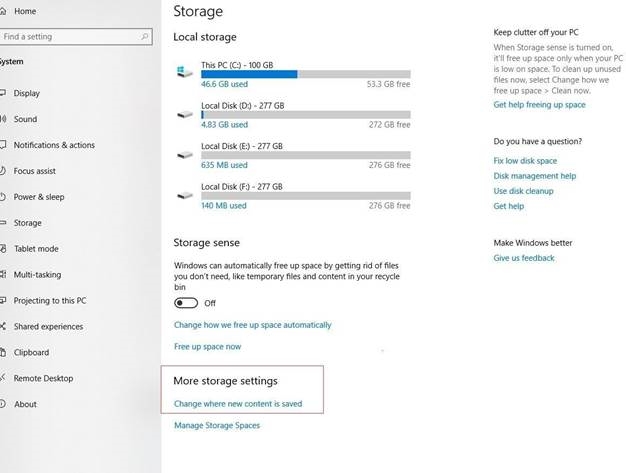Click the 53.3 GB free label
Screen dimensions: 626x473
tap(388, 84)
